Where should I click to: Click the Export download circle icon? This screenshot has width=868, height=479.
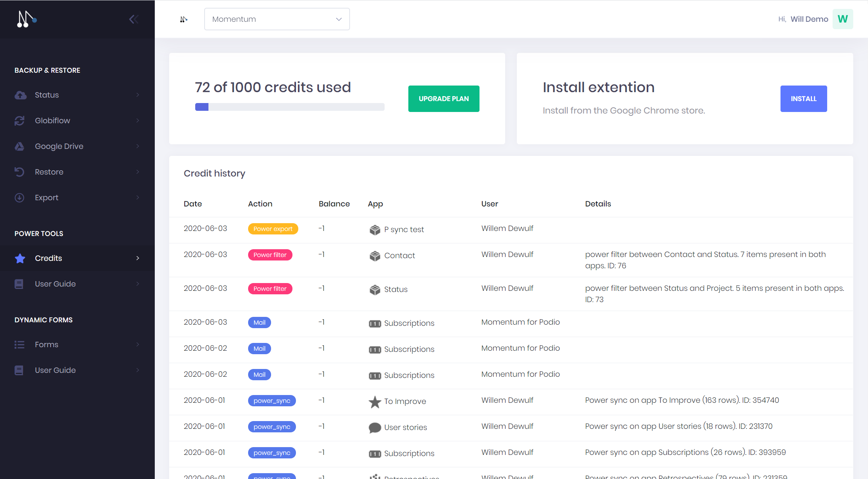click(19, 198)
